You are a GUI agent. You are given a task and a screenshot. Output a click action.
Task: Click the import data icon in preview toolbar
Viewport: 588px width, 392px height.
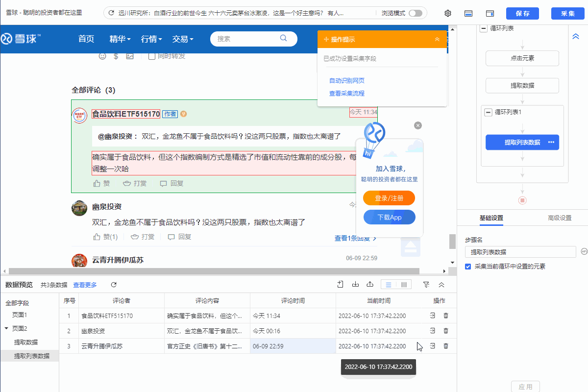click(356, 284)
